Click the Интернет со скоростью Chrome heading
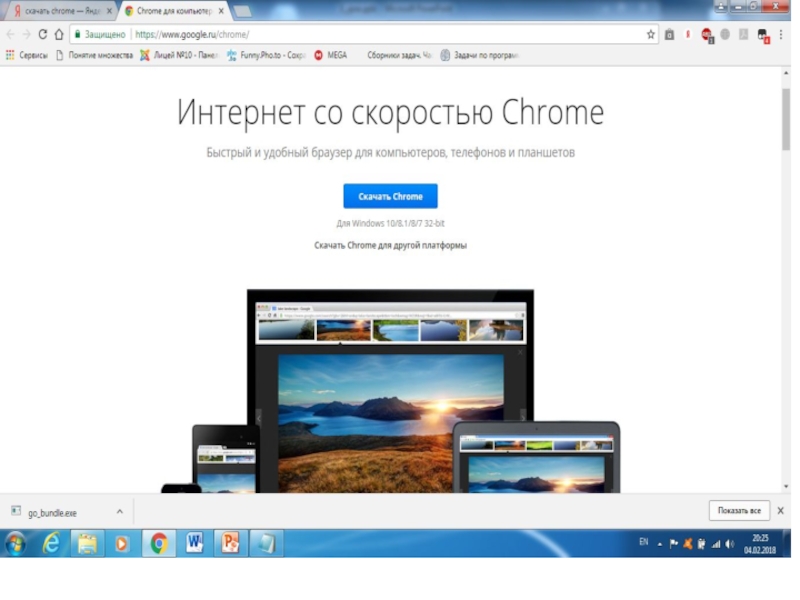Viewport: 800px width, 600px height. click(390, 113)
